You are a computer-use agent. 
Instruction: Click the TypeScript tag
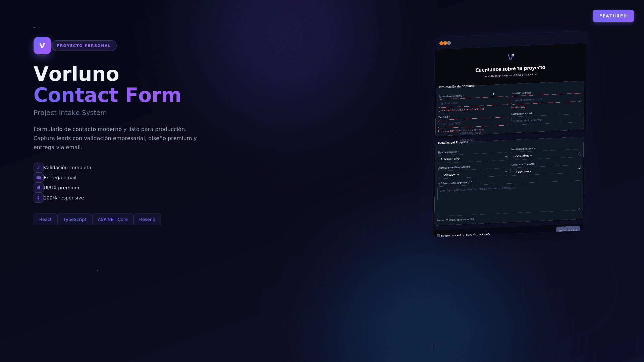tap(74, 219)
